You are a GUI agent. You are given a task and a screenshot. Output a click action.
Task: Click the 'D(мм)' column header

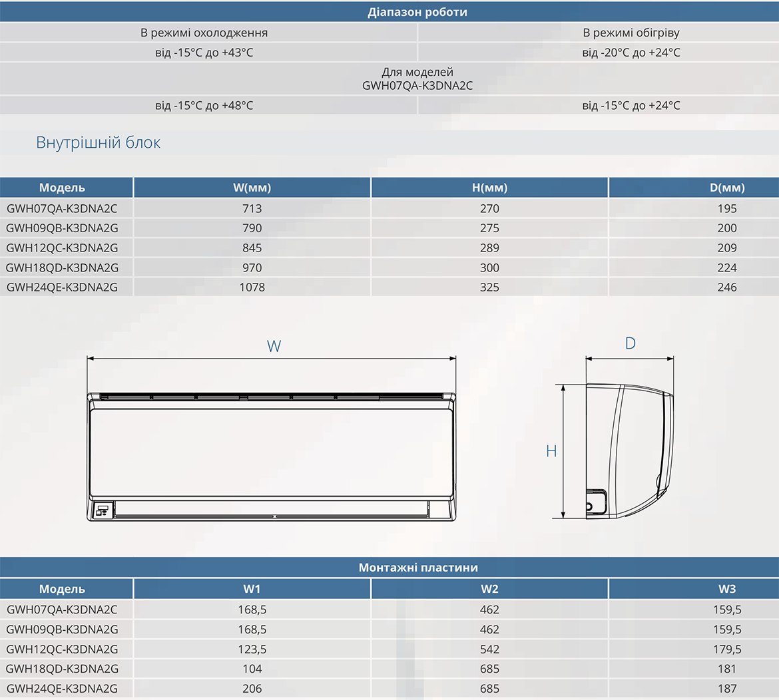[727, 188]
